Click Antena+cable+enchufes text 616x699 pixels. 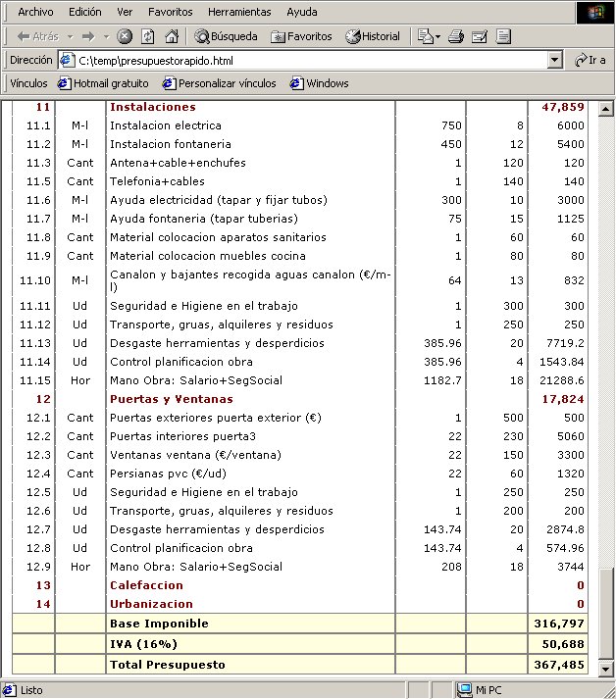tap(178, 163)
